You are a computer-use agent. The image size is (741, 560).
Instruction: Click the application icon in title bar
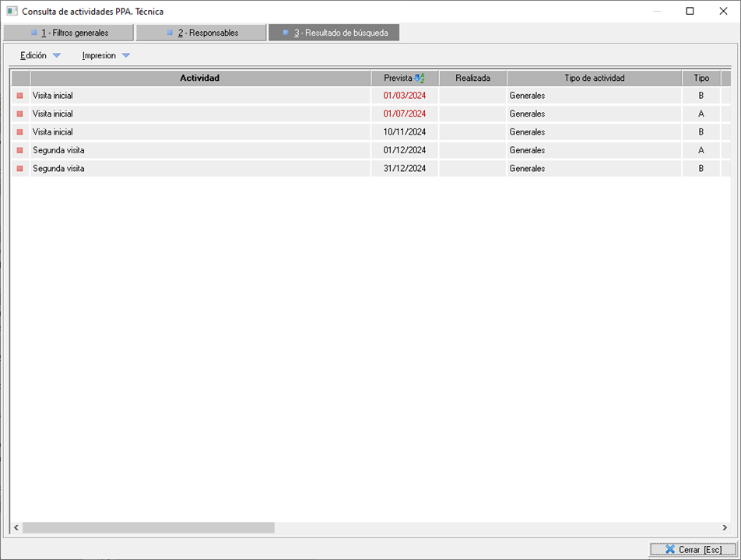point(12,12)
